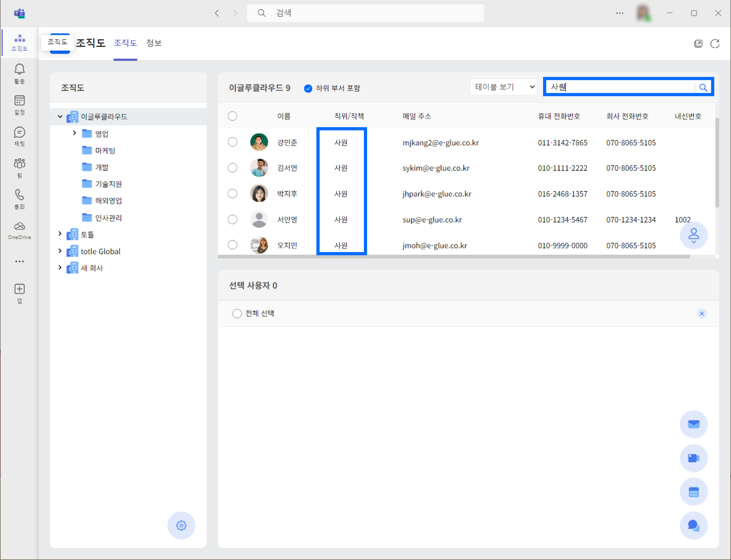This screenshot has width=731, height=560.
Task: Expand the 영업 folder in tree
Action: [x=74, y=133]
